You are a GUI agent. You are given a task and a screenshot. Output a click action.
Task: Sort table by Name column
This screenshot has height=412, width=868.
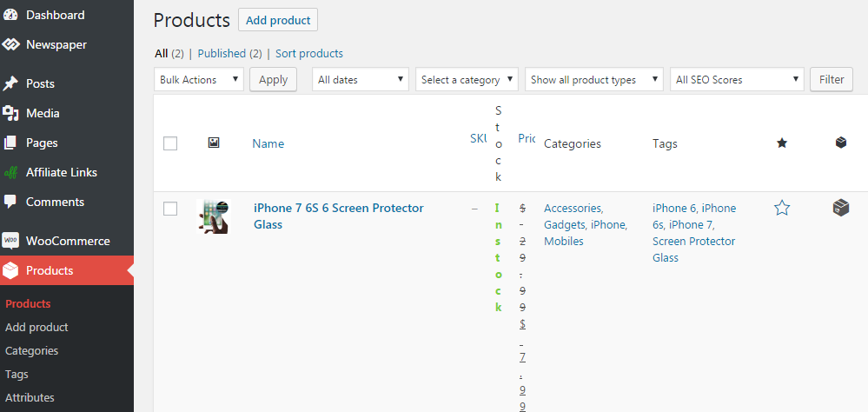[x=268, y=143]
